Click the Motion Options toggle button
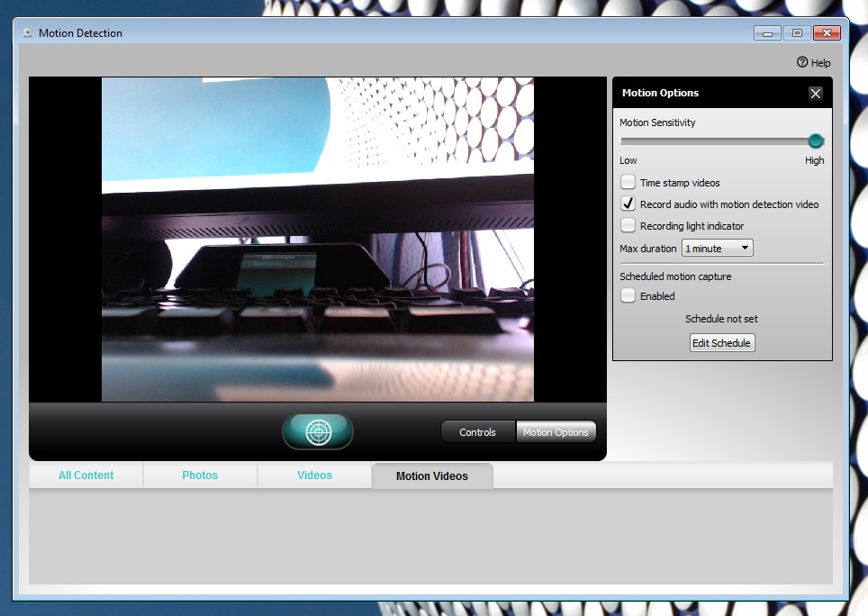Viewport: 868px width, 616px height. click(x=556, y=431)
